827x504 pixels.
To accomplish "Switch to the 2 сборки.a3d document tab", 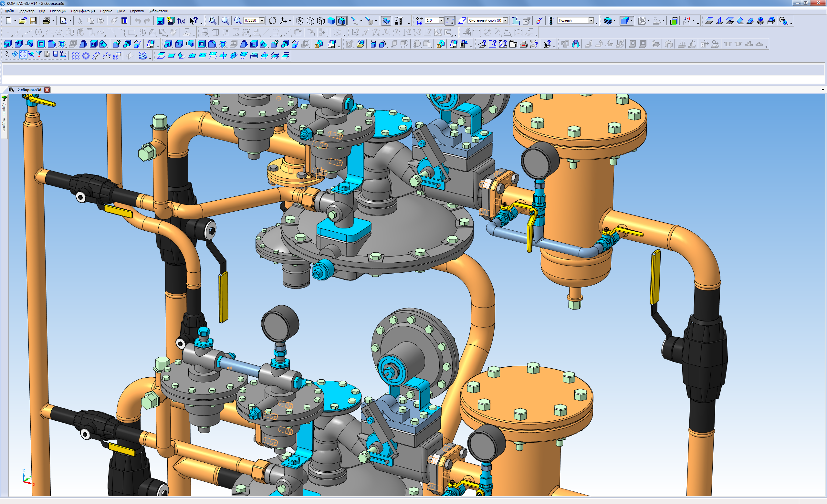I will click(29, 90).
